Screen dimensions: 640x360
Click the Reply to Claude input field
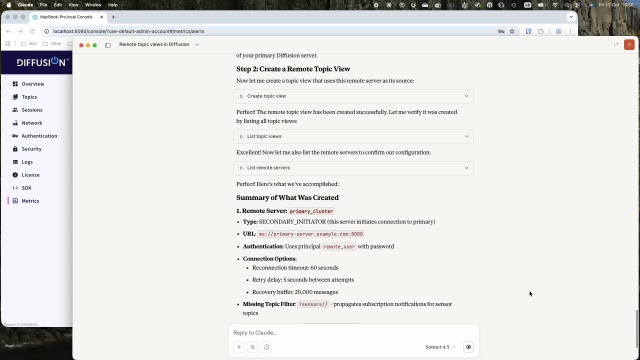click(353, 333)
